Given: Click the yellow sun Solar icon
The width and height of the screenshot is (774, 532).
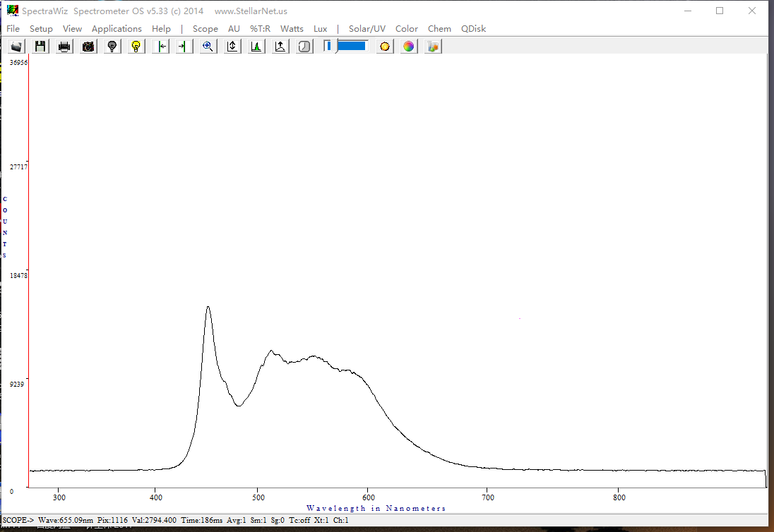Looking at the screenshot, I should coord(385,47).
